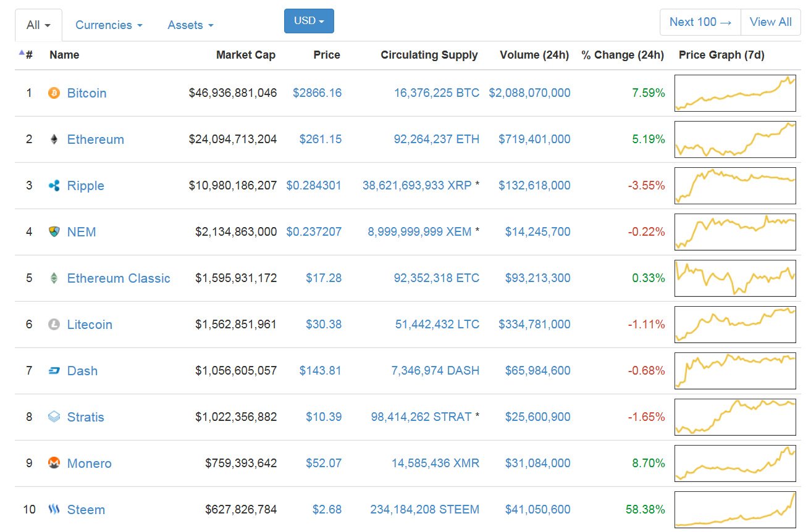The height and width of the screenshot is (532, 811).
Task: Open the Steem name link
Action: [86, 510]
